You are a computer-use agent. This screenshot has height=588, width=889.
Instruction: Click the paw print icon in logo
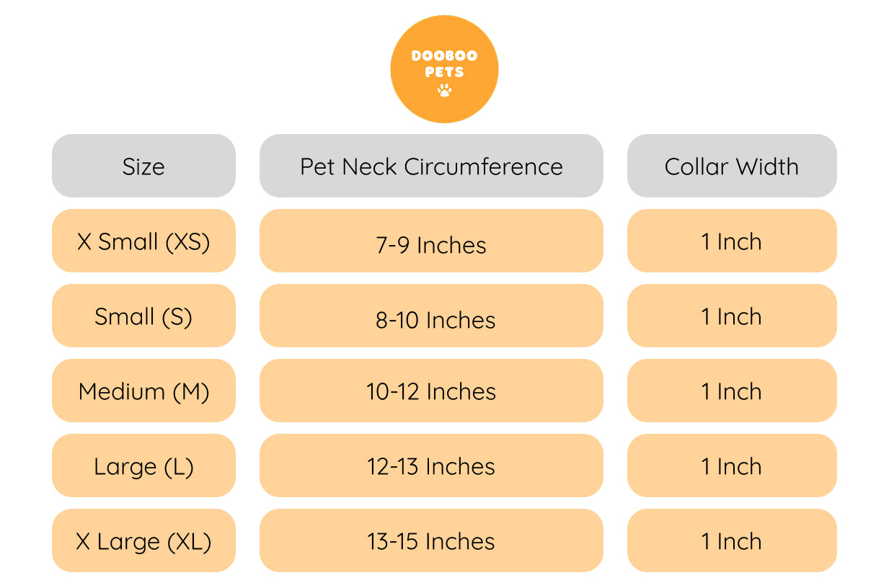444,90
